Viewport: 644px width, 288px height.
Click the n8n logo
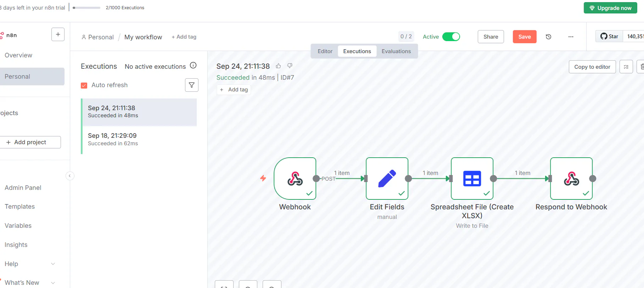[9, 35]
